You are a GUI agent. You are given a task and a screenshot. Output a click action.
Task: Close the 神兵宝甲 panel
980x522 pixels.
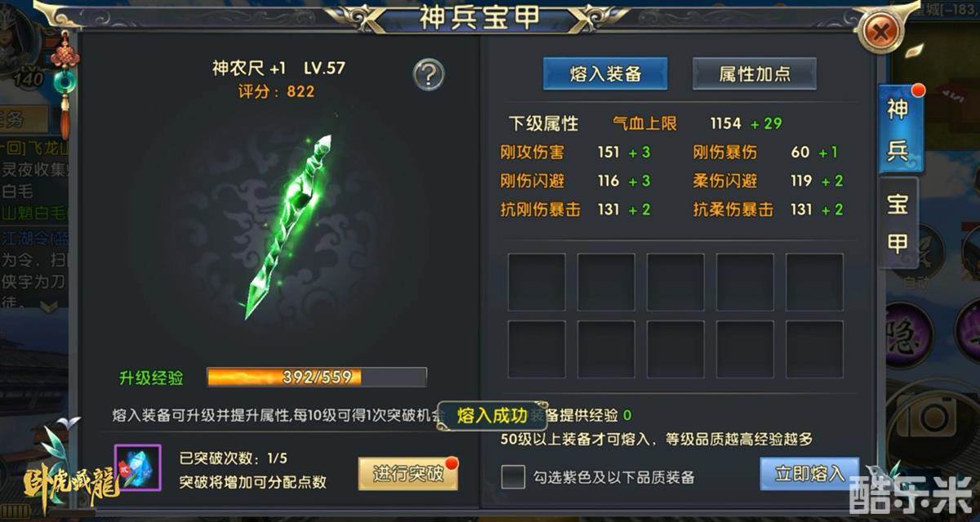[880, 32]
